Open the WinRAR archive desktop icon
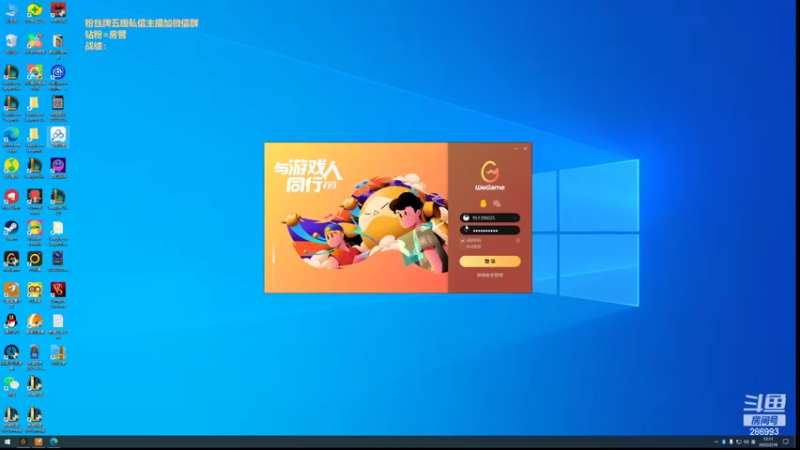The image size is (800, 450). (58, 355)
